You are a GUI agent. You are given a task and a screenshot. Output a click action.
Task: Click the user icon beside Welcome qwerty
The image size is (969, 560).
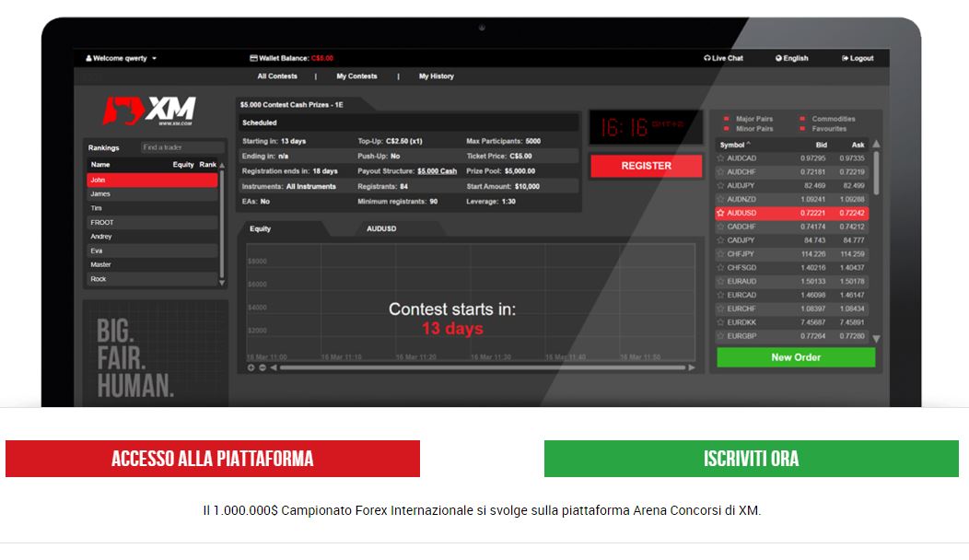[x=88, y=58]
